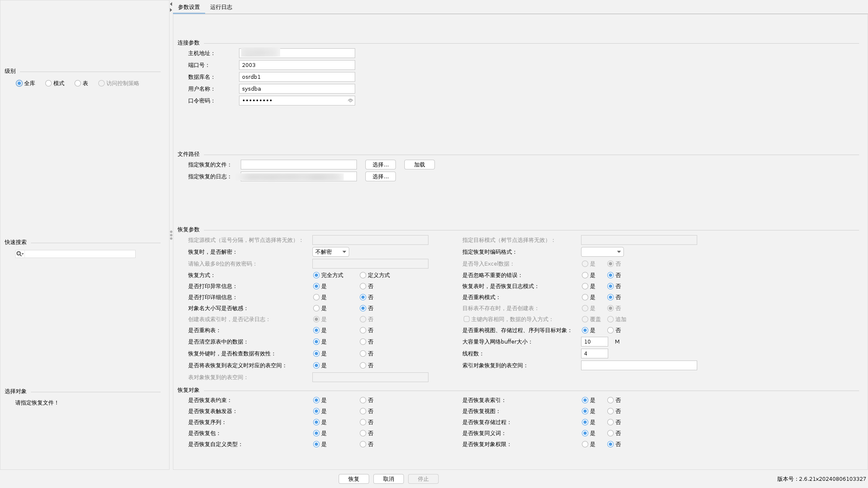Choose 定义方式 restore method
868x488 pixels.
point(363,275)
